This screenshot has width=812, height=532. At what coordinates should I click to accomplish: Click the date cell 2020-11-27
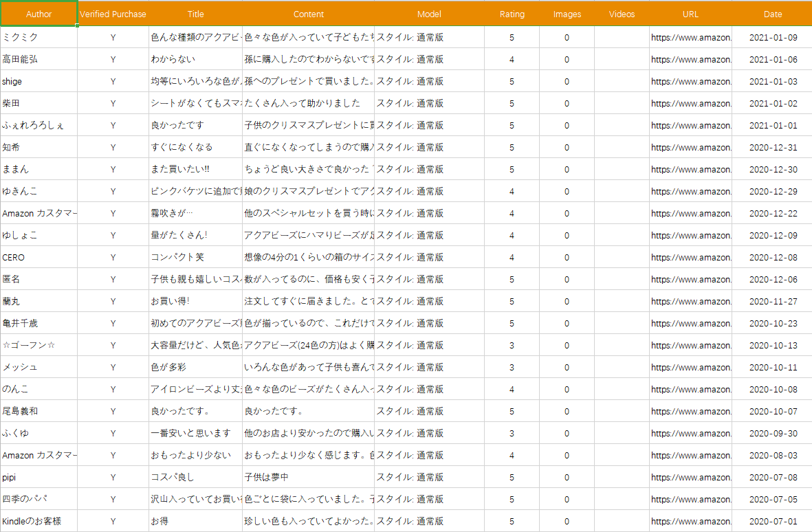click(772, 301)
